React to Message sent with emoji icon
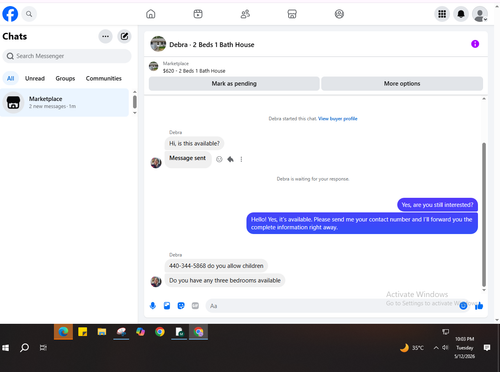The image size is (500, 372). tap(219, 159)
